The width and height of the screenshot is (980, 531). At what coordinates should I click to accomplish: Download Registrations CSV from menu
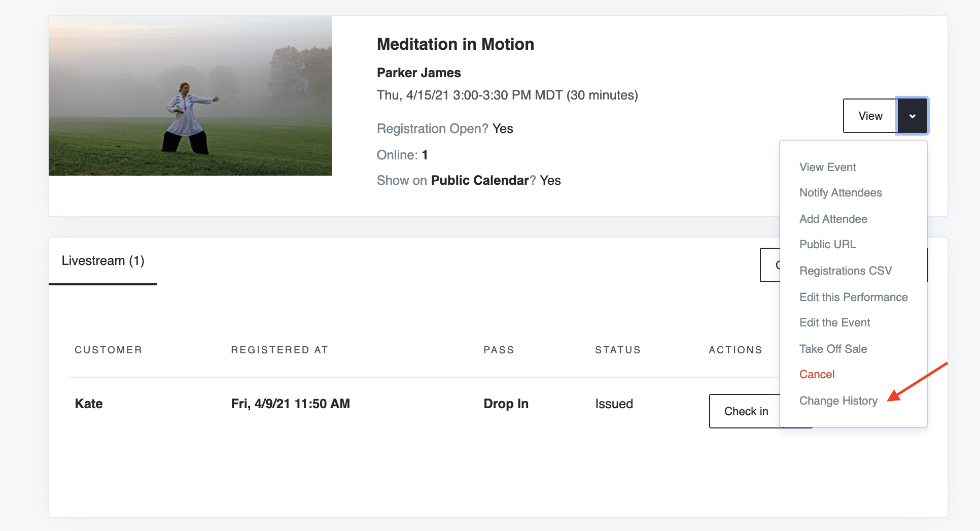[x=846, y=271]
